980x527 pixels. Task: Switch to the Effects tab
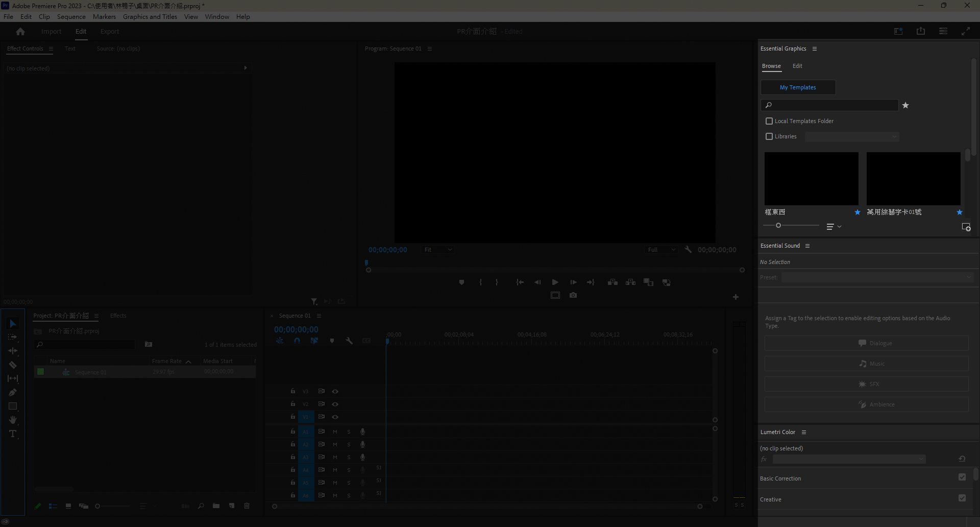tap(118, 316)
